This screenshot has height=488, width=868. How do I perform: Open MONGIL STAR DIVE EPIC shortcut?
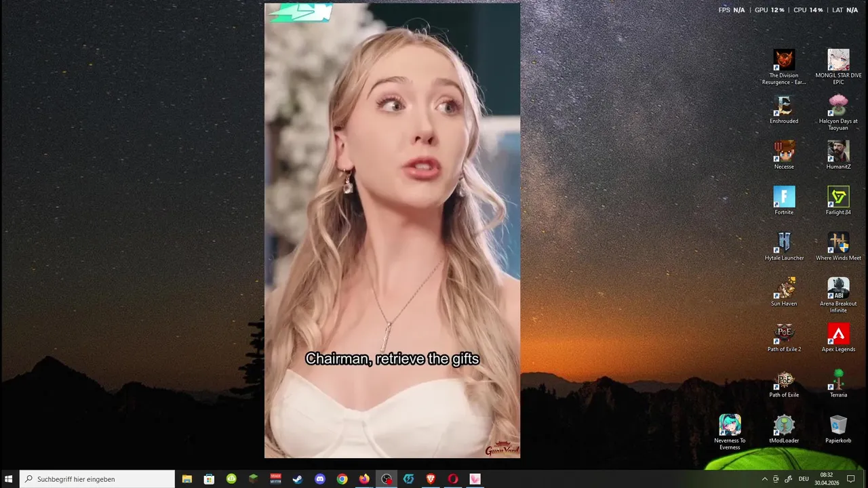click(838, 67)
